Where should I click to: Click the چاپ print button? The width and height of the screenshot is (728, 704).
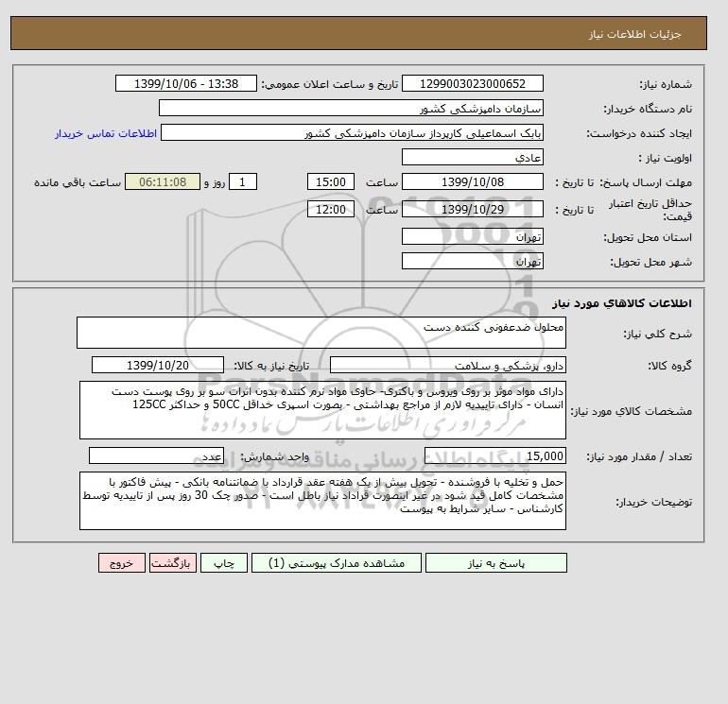point(224,563)
